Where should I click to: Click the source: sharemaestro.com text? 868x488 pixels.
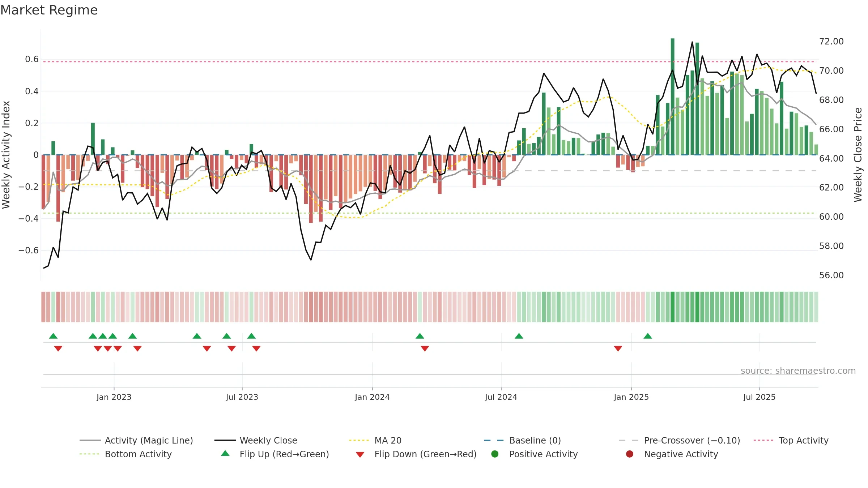798,371
